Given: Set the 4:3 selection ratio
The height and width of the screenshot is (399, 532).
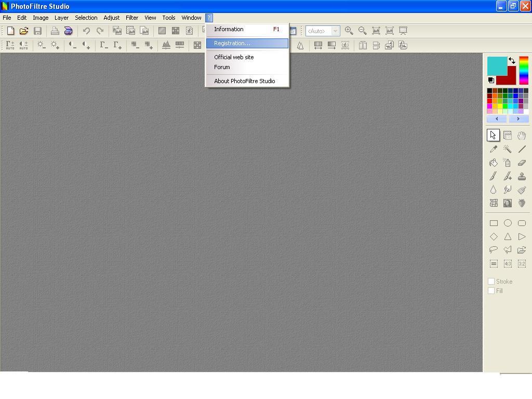Looking at the screenshot, I should [508, 263].
